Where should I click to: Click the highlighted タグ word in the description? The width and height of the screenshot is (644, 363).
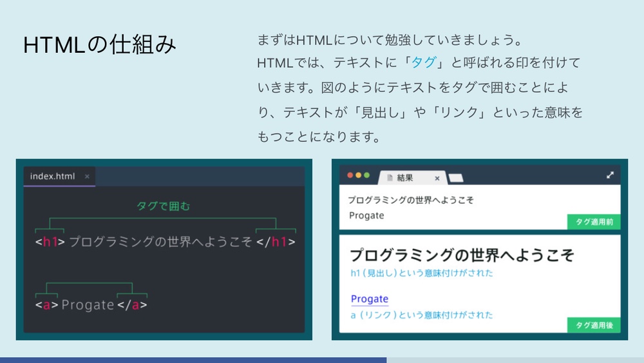tap(424, 63)
